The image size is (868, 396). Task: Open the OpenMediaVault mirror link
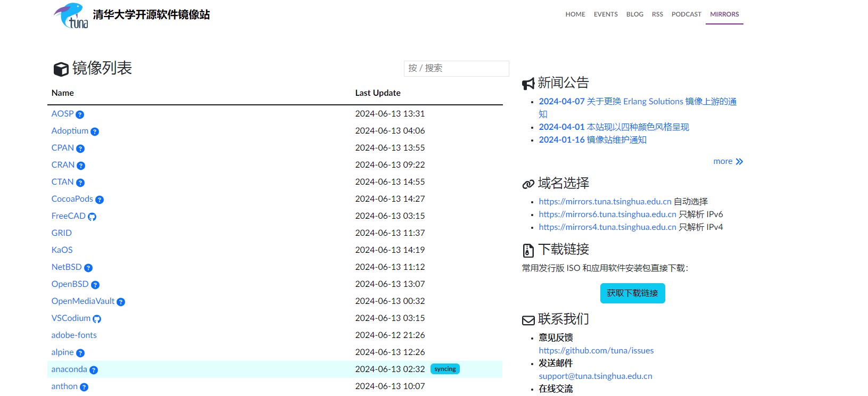point(83,301)
